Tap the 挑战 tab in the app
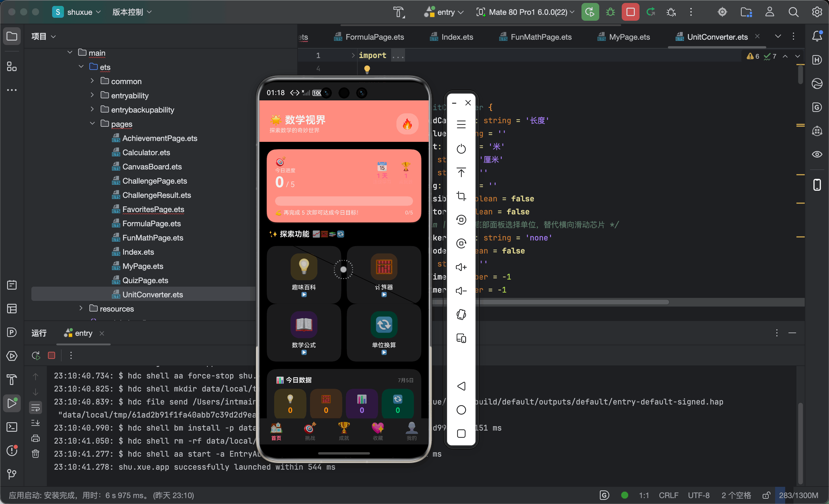Image resolution: width=829 pixels, height=504 pixels. (x=310, y=431)
